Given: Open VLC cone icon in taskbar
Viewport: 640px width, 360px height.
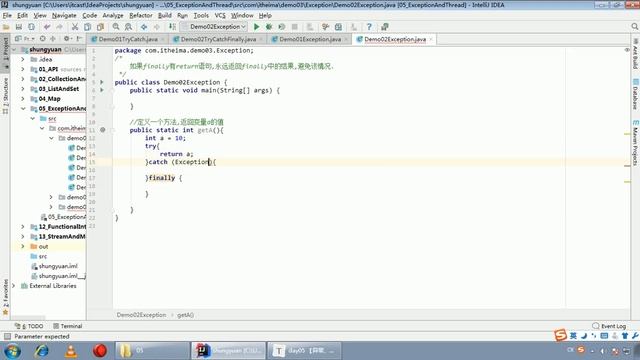Looking at the screenshot, I should pyautogui.click(x=71, y=351).
